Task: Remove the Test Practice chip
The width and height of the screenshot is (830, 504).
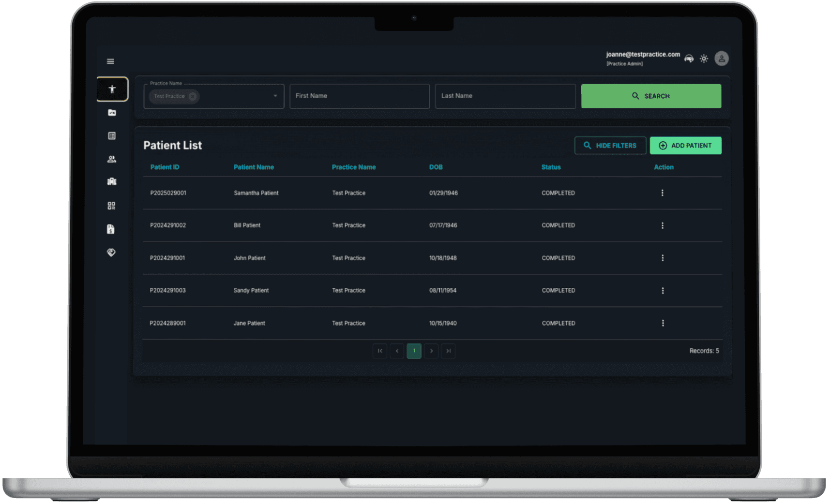Action: coord(193,96)
